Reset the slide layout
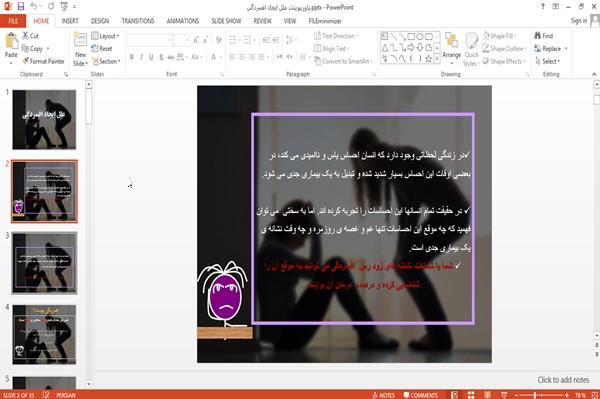 [102, 49]
